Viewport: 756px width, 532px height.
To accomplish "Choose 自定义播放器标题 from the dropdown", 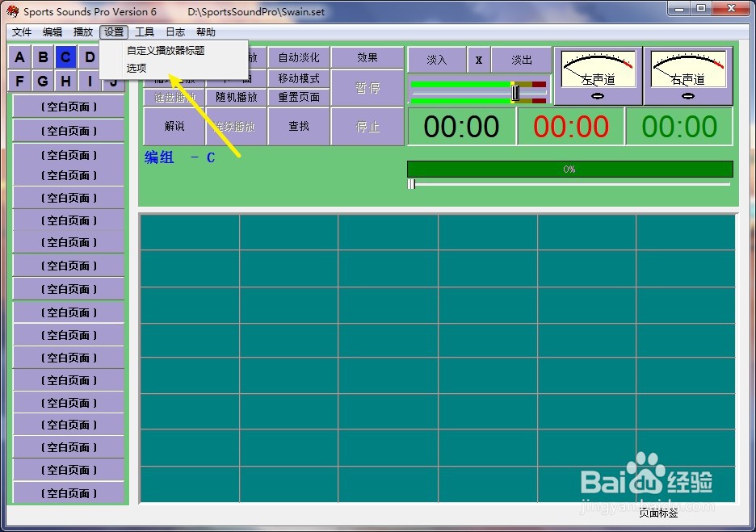I will [x=166, y=51].
